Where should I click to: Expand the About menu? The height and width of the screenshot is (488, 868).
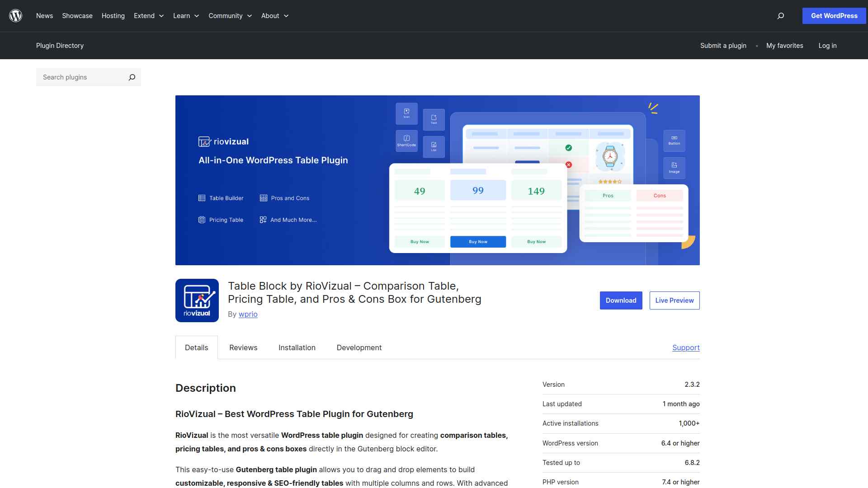pyautogui.click(x=274, y=16)
